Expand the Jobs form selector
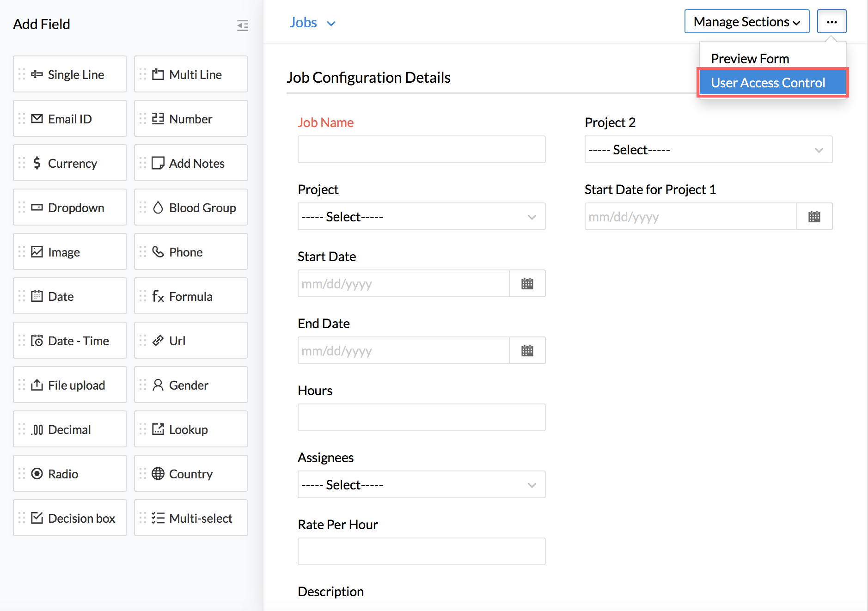Screen dimensions: 868x611 [x=312, y=23]
